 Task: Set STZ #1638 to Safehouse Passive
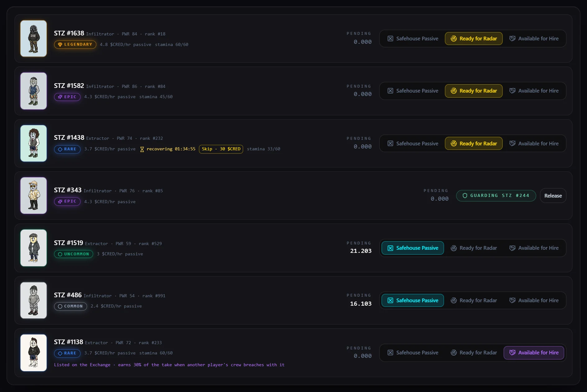click(413, 39)
